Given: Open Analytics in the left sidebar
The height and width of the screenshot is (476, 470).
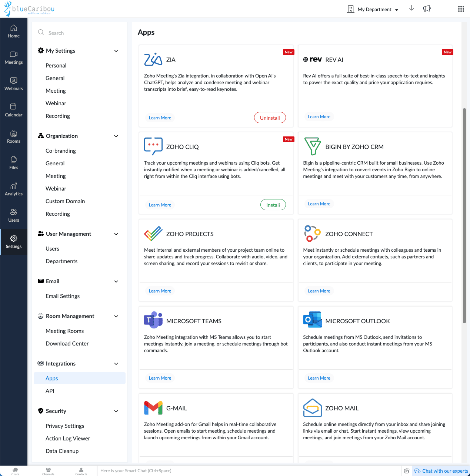Looking at the screenshot, I should tap(14, 189).
